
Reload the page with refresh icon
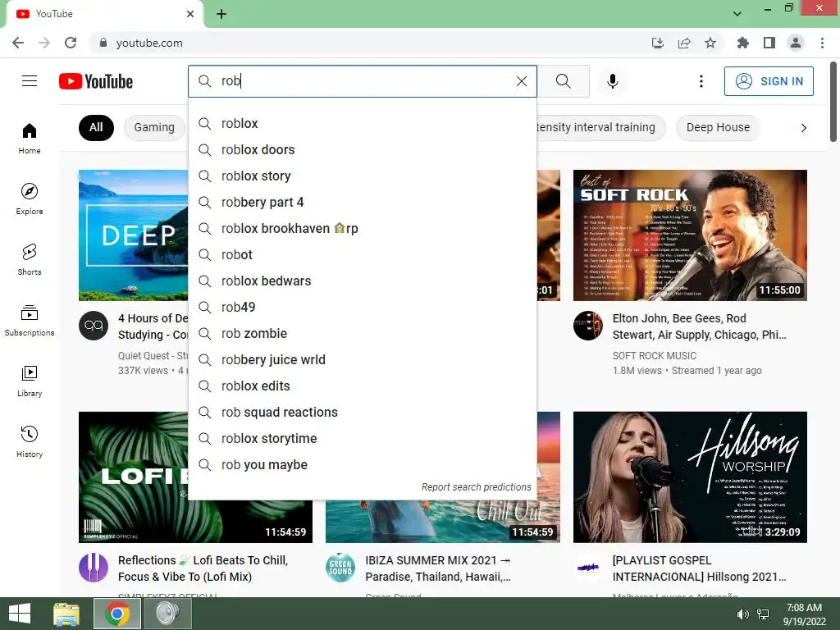[71, 43]
